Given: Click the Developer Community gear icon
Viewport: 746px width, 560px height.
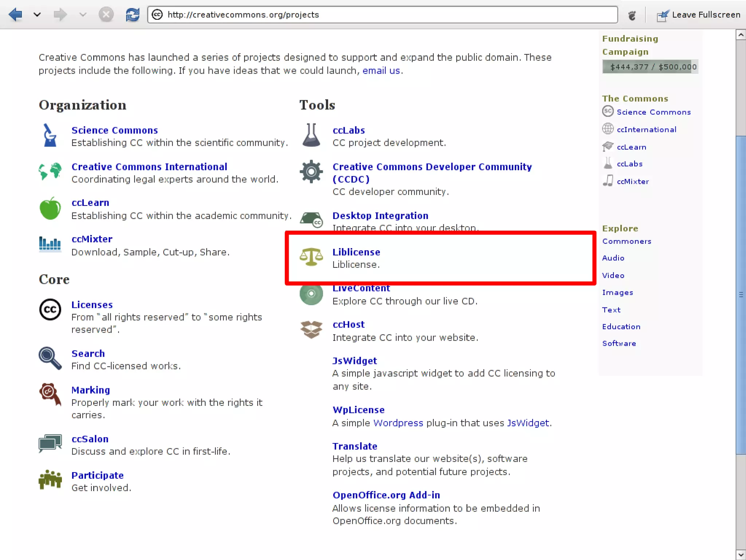Looking at the screenshot, I should click(311, 172).
